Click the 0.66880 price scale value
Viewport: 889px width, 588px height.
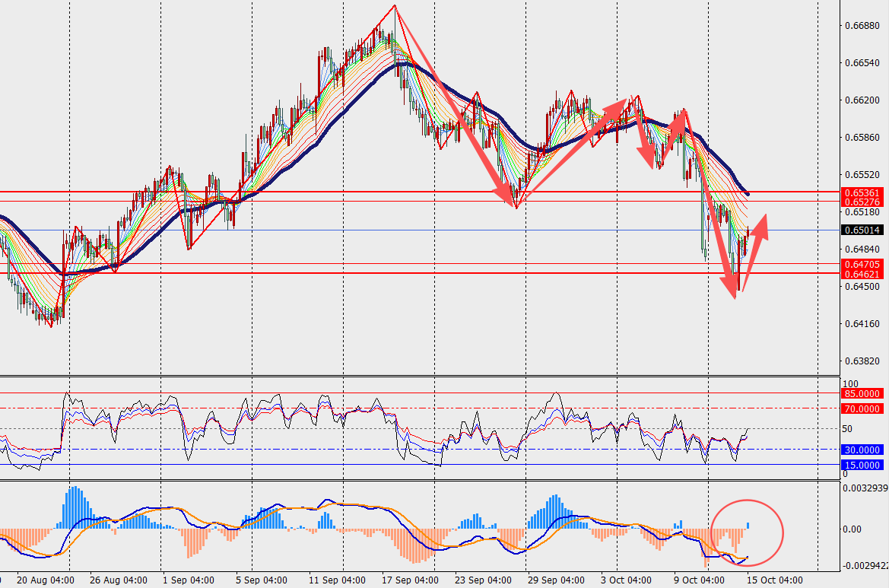tap(862, 26)
